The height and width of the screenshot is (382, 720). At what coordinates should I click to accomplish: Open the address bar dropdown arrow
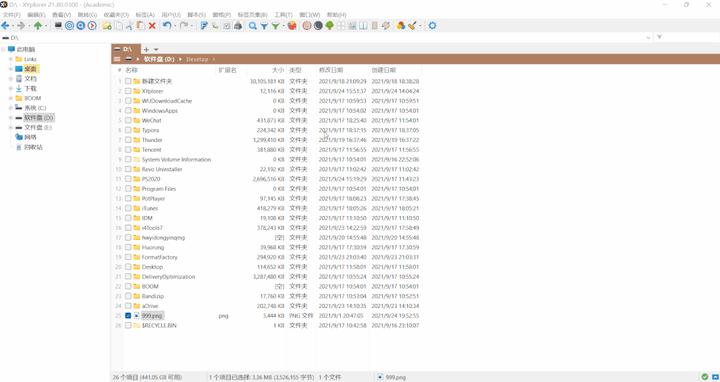pyautogui.click(x=648, y=37)
